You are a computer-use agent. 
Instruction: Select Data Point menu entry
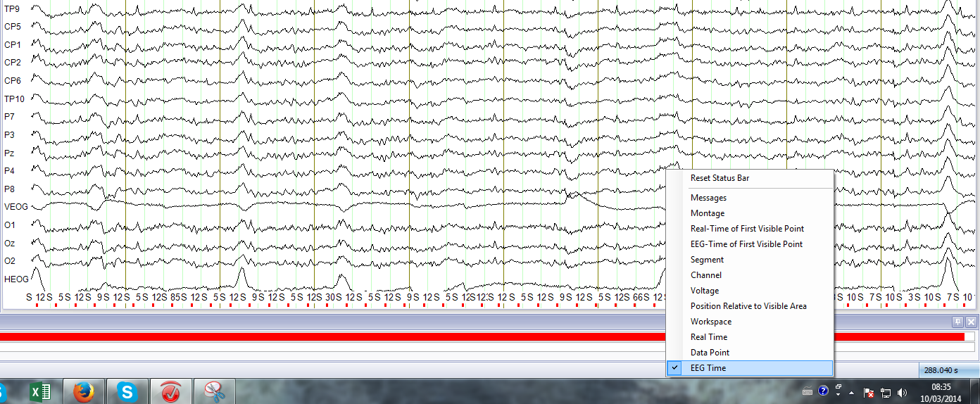749,353
